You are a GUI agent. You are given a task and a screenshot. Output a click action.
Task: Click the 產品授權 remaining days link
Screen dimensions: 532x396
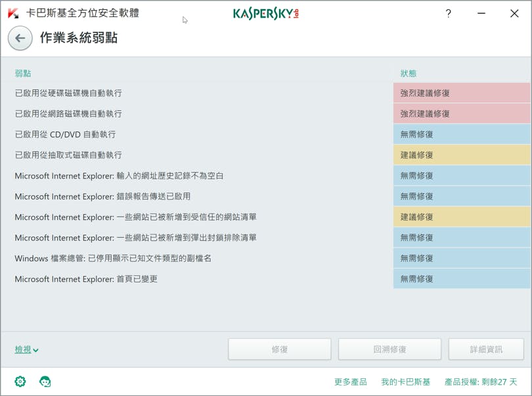pos(481,382)
